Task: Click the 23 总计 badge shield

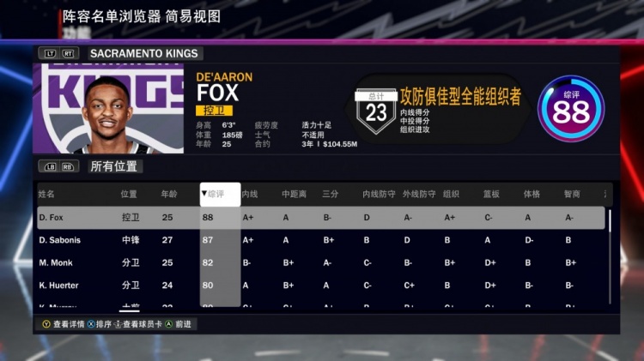Action: (x=376, y=111)
